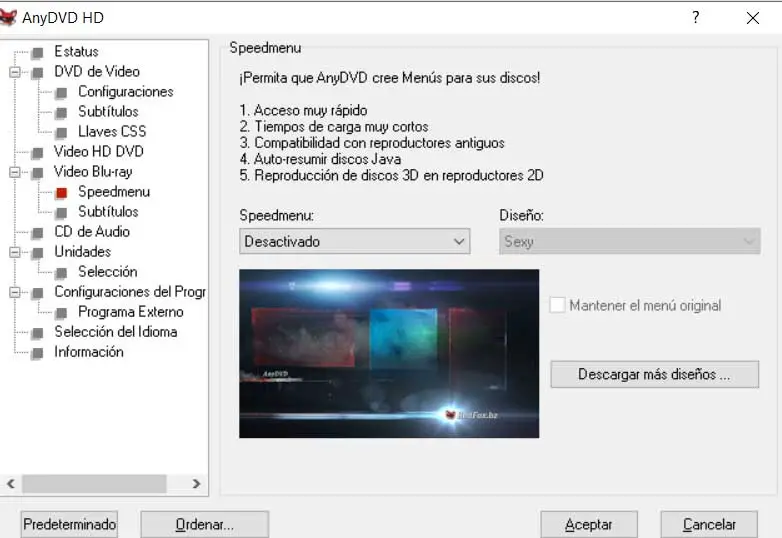The width and height of the screenshot is (782, 538).
Task: Click the square icon next to DVD de Video
Action: (37, 72)
